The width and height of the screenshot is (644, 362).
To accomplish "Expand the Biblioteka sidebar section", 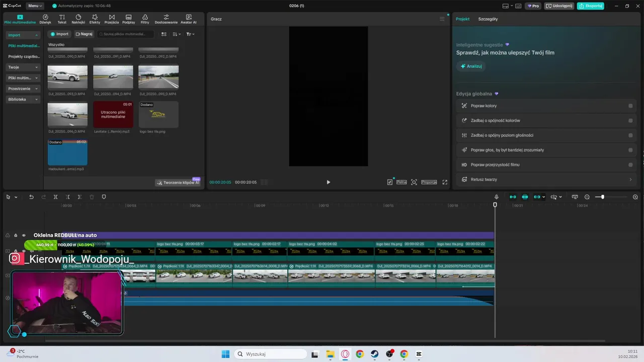I will click(x=36, y=100).
